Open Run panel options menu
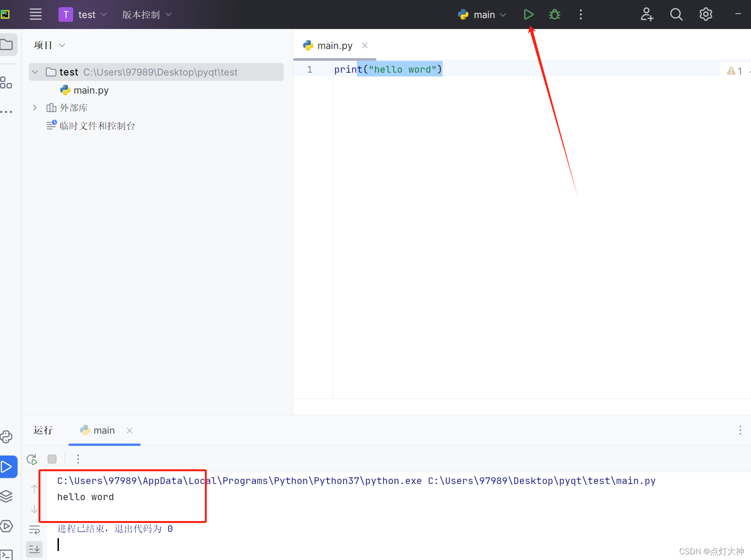This screenshot has width=751, height=560. point(740,430)
